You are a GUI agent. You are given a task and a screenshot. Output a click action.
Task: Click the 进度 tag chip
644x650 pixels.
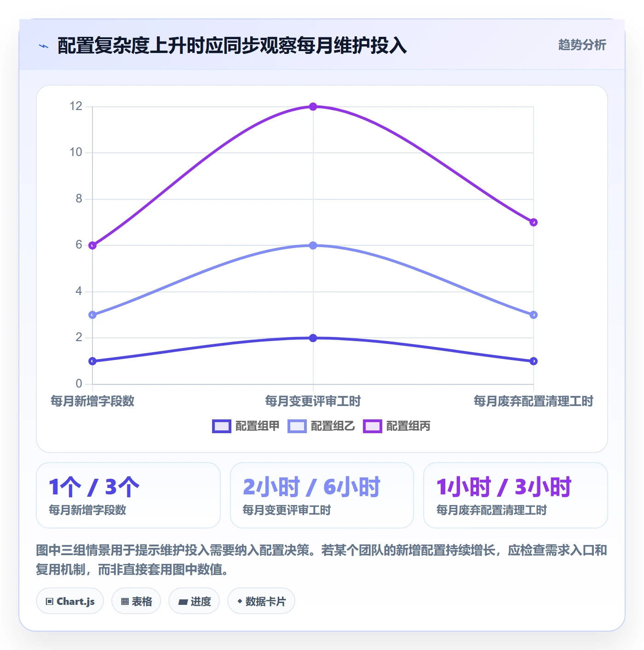pos(194,601)
